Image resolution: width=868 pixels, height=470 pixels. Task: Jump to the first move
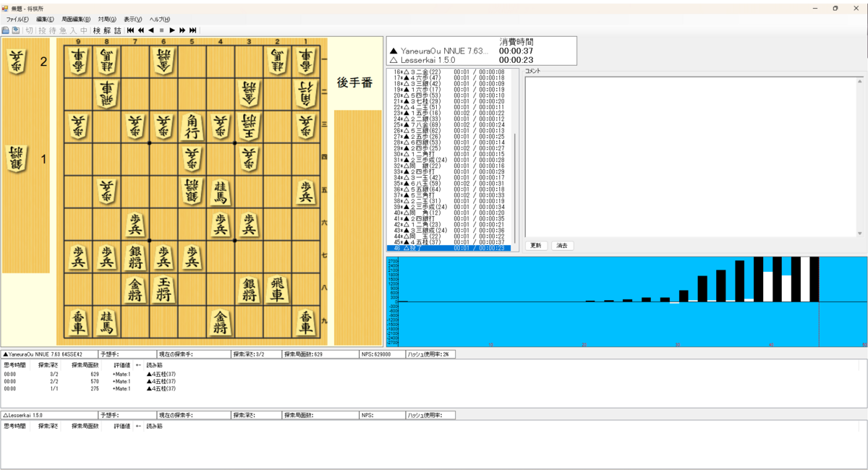[x=129, y=29]
